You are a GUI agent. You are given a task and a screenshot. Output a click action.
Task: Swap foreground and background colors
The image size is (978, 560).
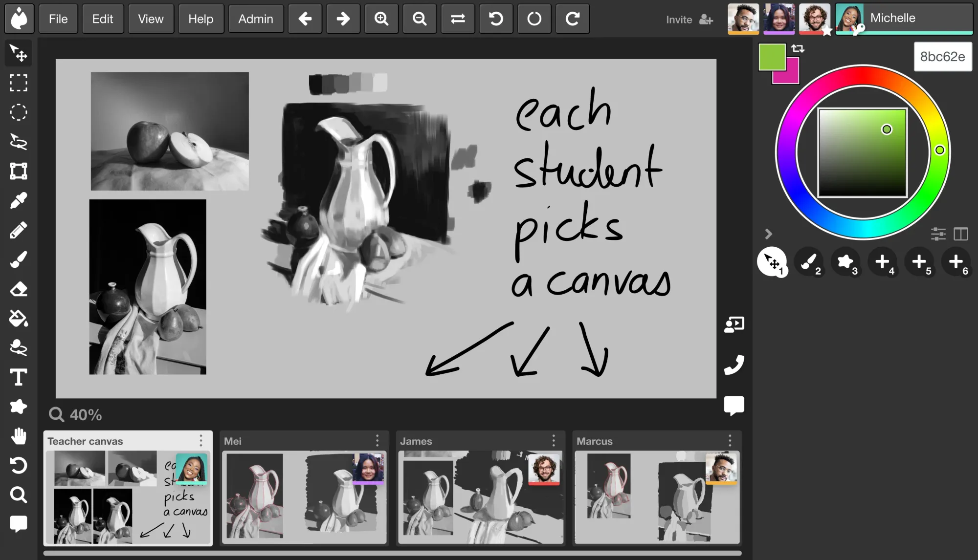tap(798, 48)
